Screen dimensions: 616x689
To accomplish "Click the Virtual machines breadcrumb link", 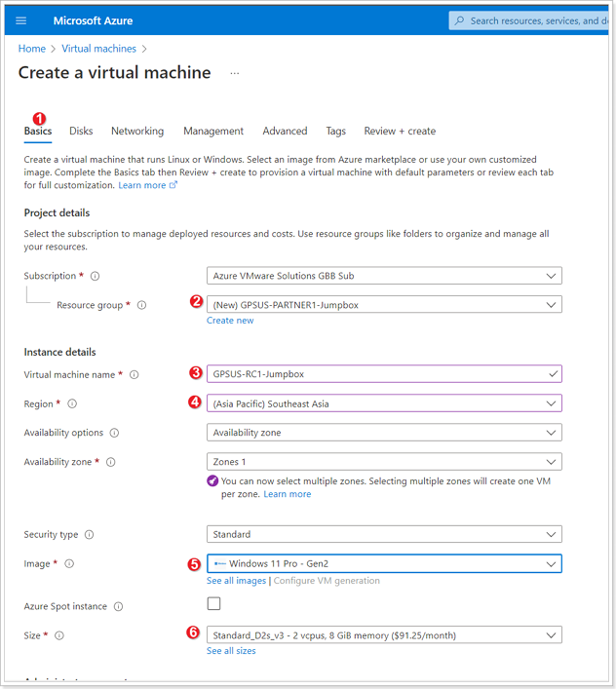I will [x=98, y=49].
